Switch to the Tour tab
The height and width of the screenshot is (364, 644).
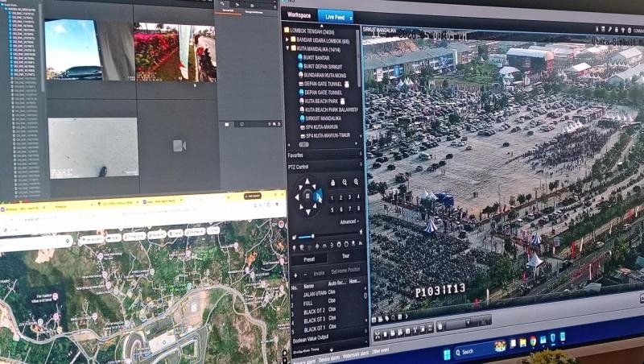[346, 256]
